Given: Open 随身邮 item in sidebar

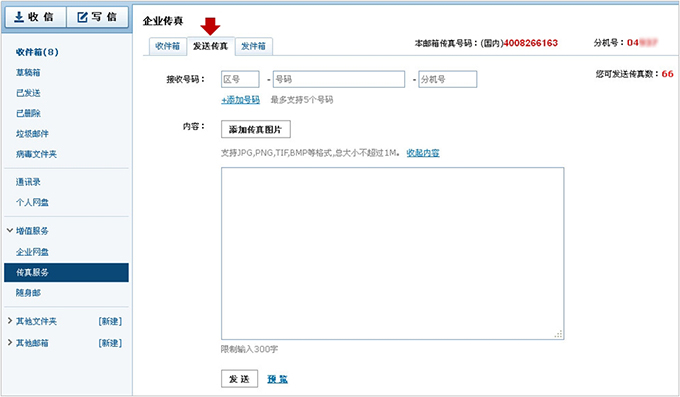Looking at the screenshot, I should point(28,293).
